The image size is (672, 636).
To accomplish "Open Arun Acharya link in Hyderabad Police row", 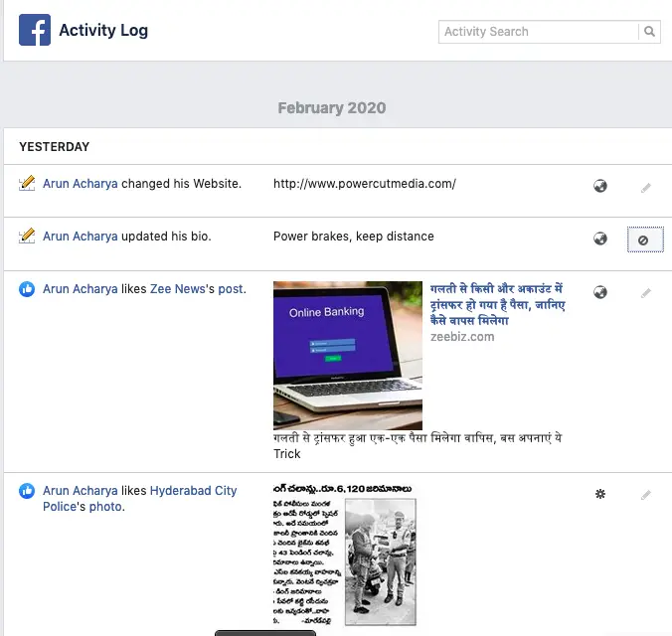I will pyautogui.click(x=81, y=491).
